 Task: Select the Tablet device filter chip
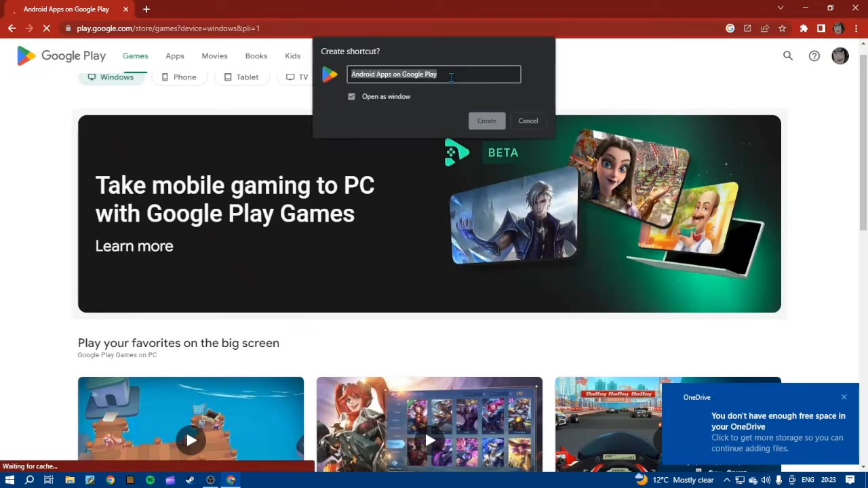[241, 77]
